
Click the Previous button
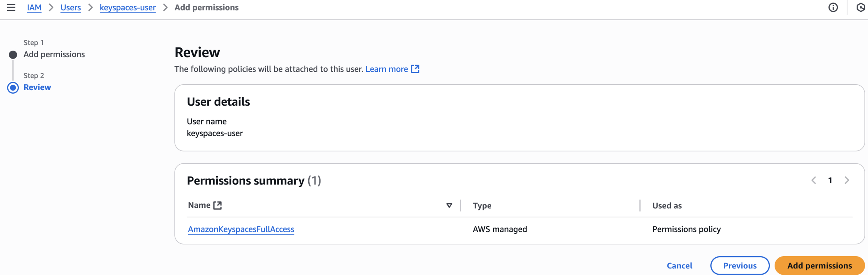click(740, 266)
